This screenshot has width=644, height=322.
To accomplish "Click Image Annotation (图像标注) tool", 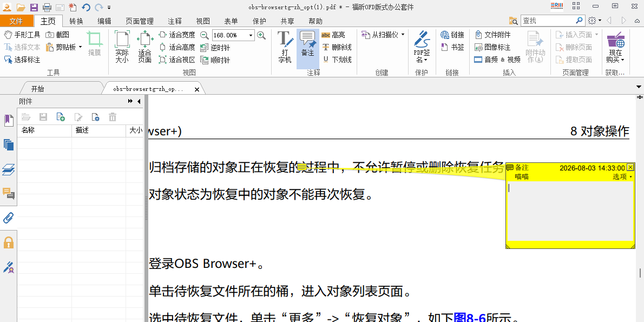I will point(492,47).
